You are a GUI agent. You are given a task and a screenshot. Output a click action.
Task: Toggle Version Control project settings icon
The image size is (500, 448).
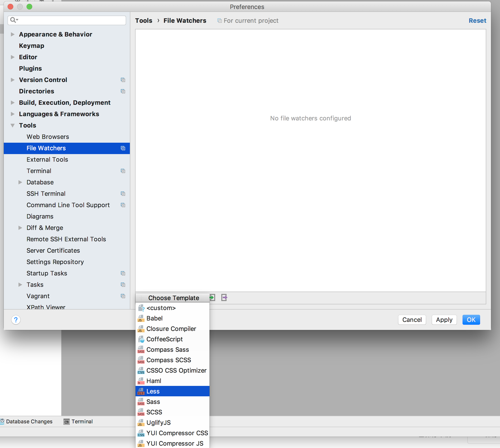[x=123, y=80]
